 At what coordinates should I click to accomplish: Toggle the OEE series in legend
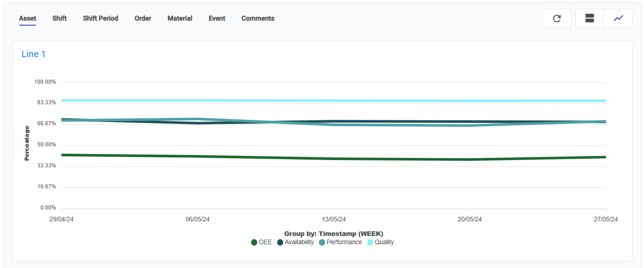click(265, 242)
